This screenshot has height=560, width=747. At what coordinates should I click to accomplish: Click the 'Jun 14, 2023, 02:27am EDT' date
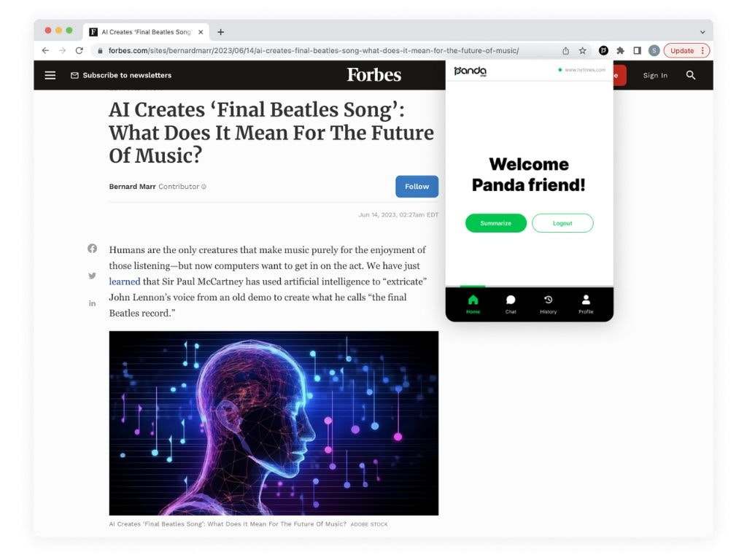tap(398, 215)
